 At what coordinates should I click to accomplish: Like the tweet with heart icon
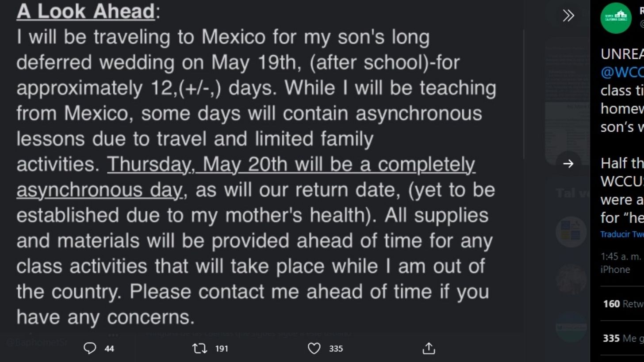pos(314,348)
